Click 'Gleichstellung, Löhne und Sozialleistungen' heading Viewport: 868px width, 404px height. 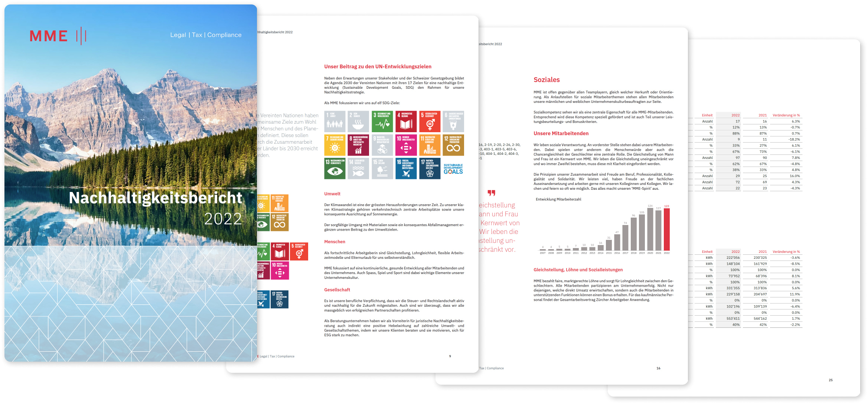tap(578, 270)
